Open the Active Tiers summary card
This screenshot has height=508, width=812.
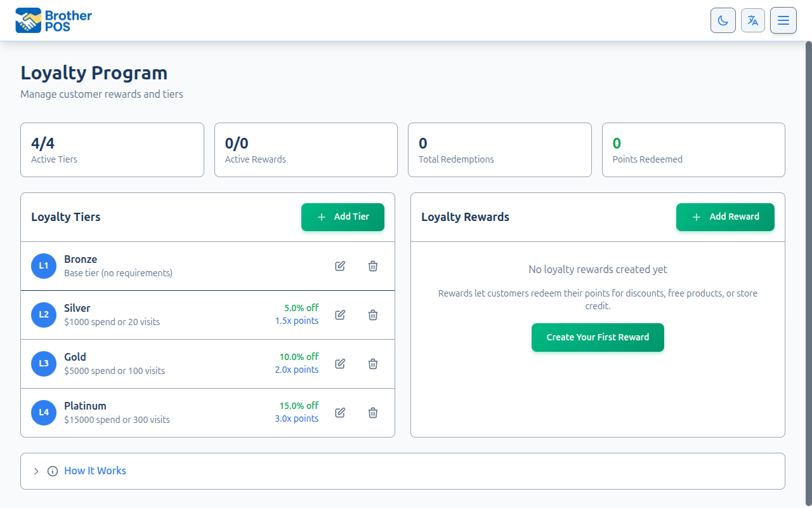tap(112, 150)
